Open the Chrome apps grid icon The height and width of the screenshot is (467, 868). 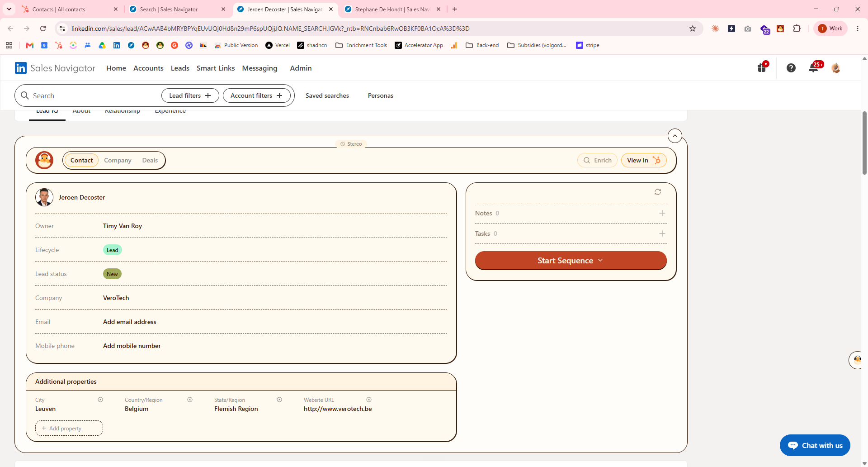pos(9,45)
